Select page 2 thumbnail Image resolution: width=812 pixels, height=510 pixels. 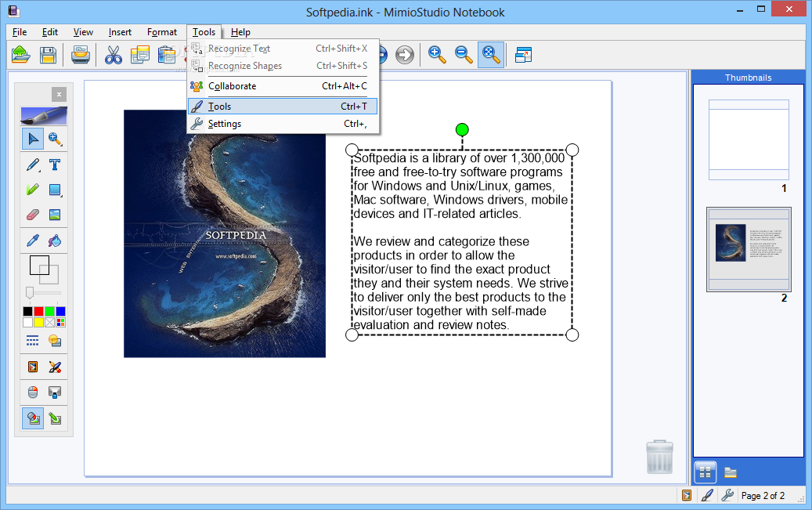pos(749,249)
